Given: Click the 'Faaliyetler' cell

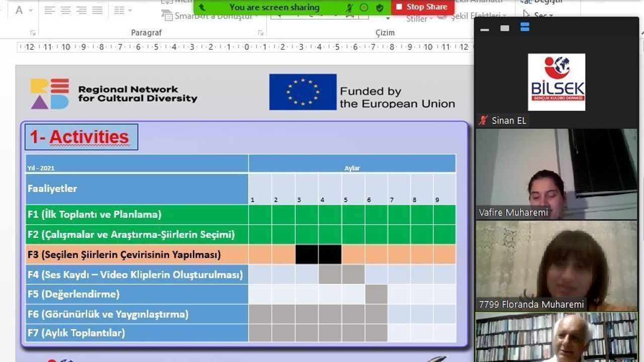Looking at the screenshot, I should pyautogui.click(x=137, y=189).
